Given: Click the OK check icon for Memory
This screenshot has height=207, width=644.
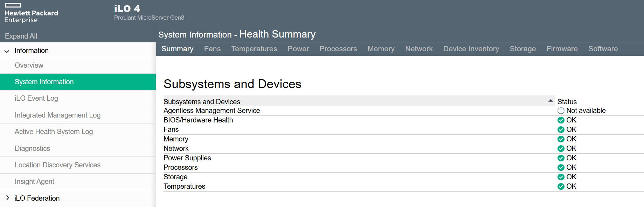Looking at the screenshot, I should 561,139.
